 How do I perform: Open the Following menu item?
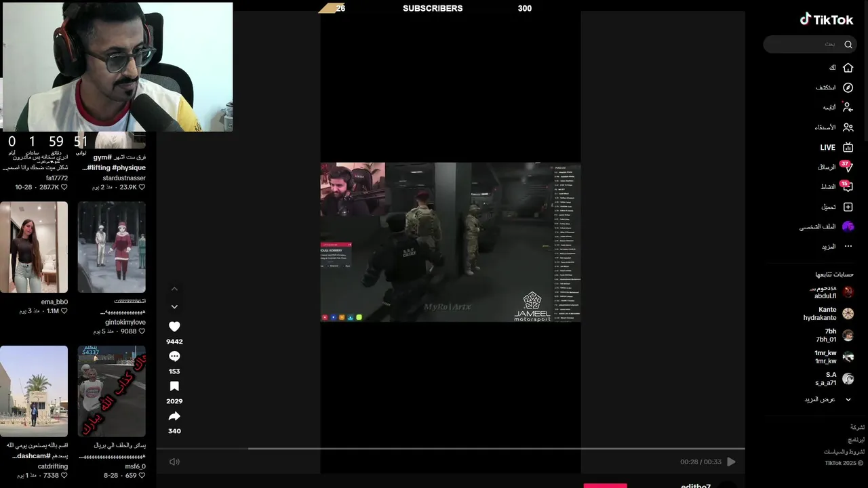(x=837, y=107)
